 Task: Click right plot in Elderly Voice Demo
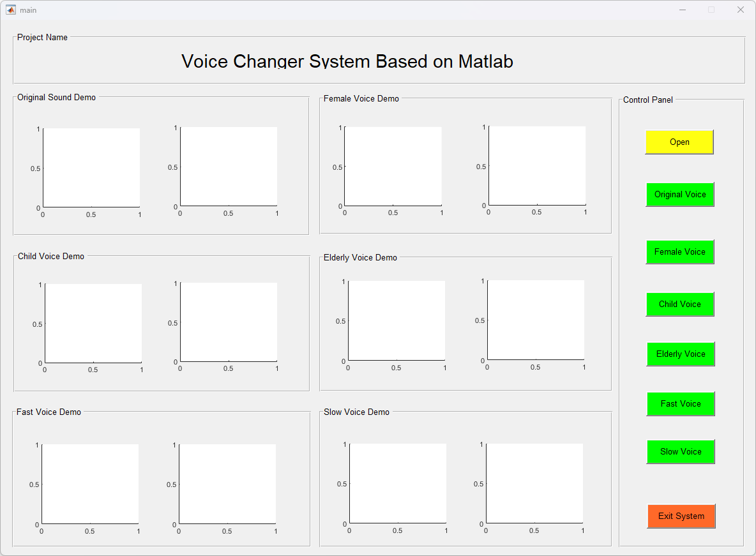click(x=536, y=320)
